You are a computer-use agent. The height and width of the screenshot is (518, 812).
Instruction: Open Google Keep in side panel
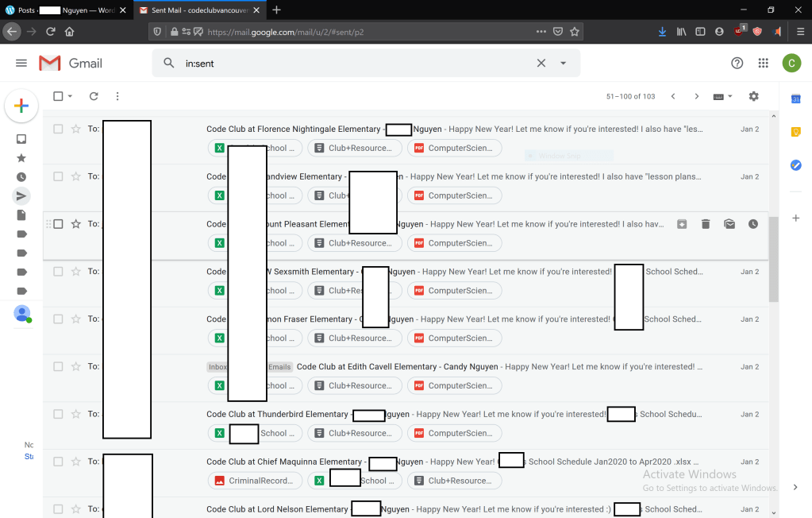point(795,132)
